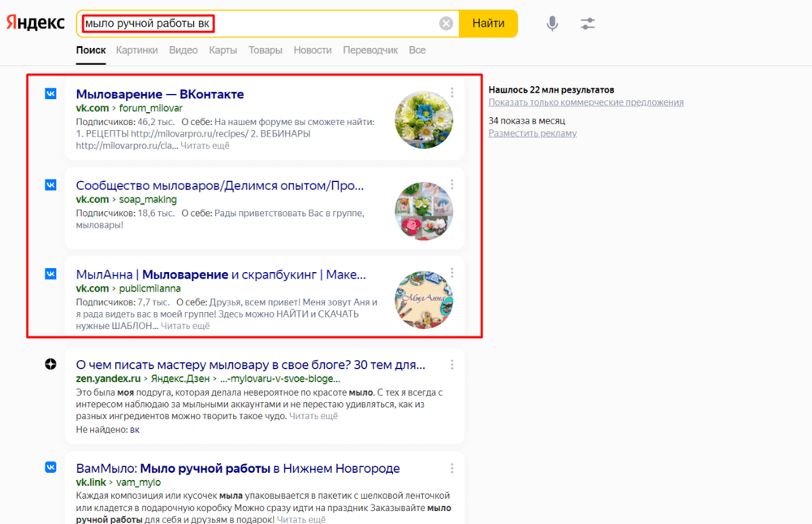
Task: Click vk.link domain of ВамМыло result
Action: (x=91, y=483)
